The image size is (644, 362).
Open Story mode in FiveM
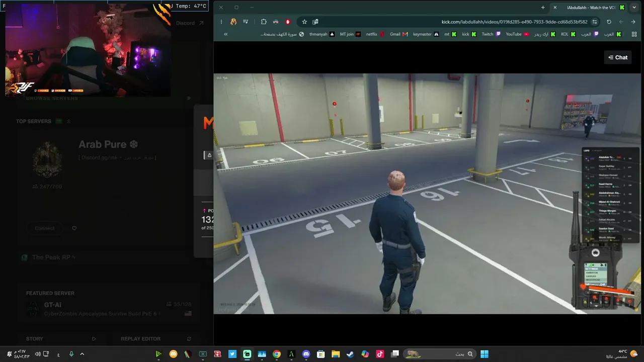click(x=60, y=339)
